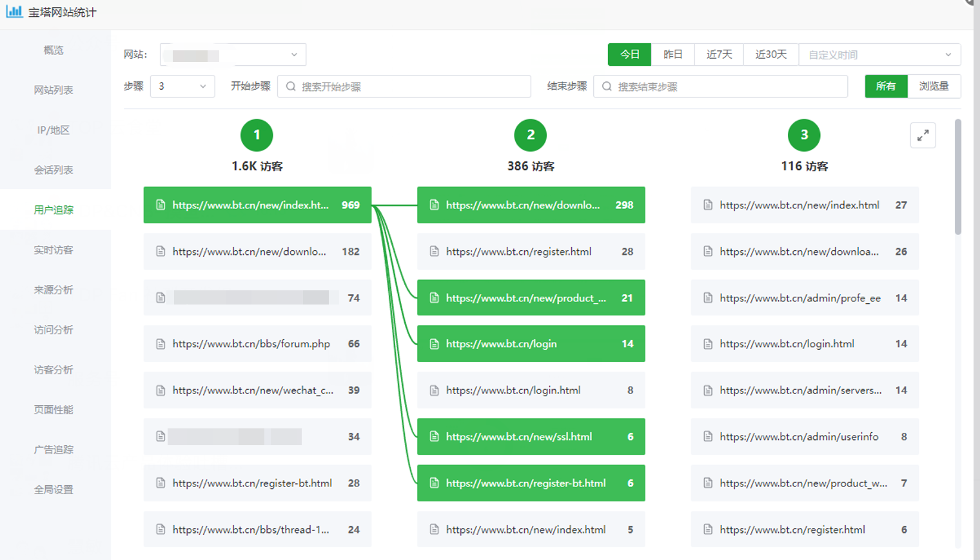The width and height of the screenshot is (980, 560).
Task: Click page icon of product_... 21 row
Action: click(434, 298)
